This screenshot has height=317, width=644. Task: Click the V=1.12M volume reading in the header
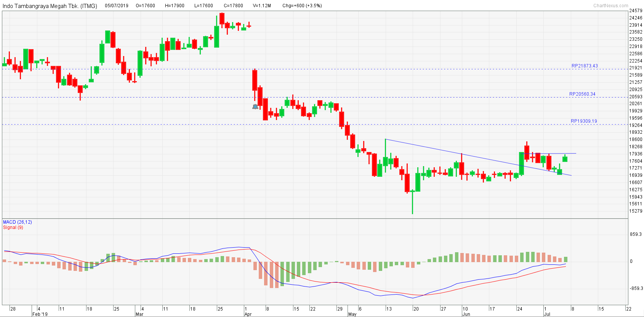coord(262,6)
